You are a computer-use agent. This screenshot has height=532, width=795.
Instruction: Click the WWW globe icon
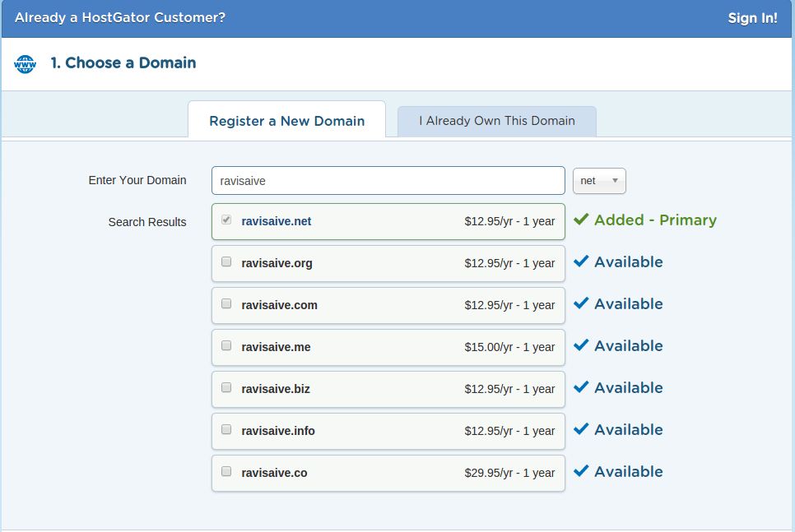coord(26,63)
